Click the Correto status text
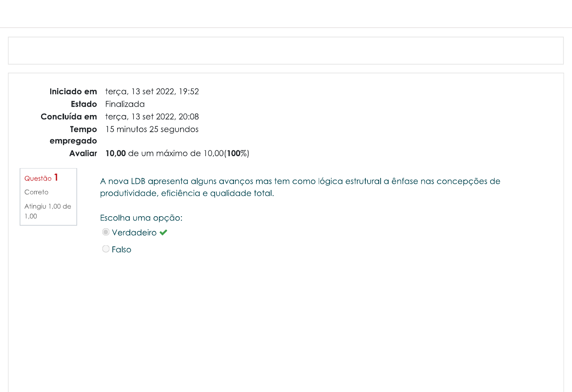Viewport: 572px width, 392px height. (x=36, y=192)
